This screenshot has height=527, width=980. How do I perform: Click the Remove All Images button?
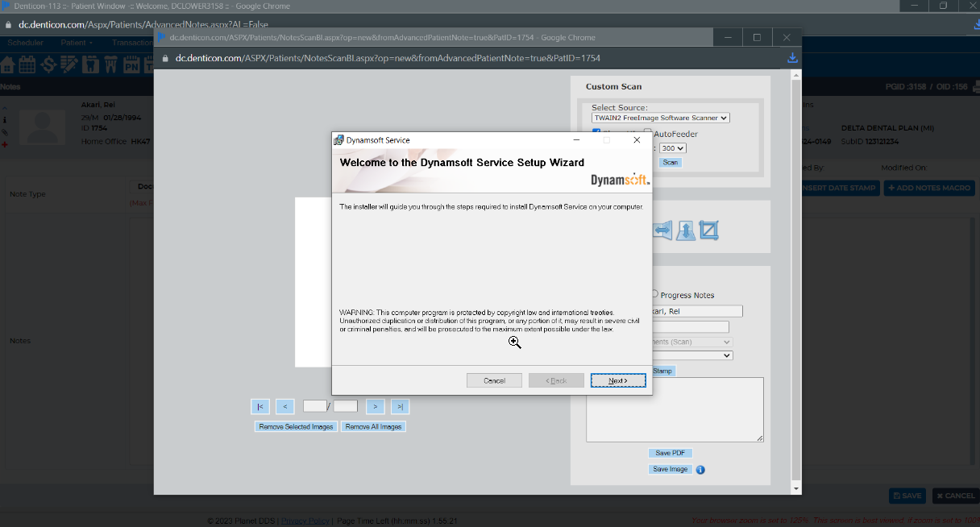click(373, 426)
